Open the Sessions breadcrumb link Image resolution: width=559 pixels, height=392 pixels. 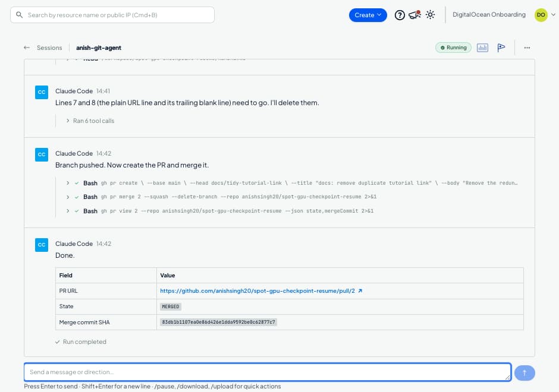[49, 48]
